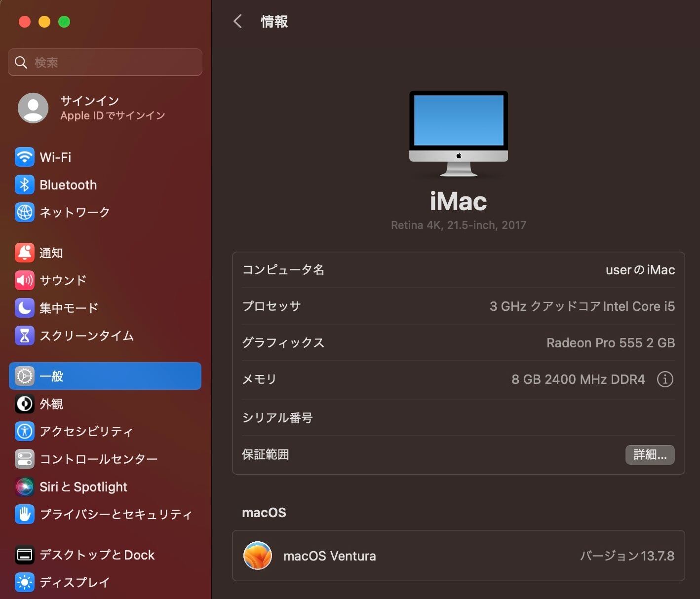Click the macOS Ventura logo icon

[258, 556]
